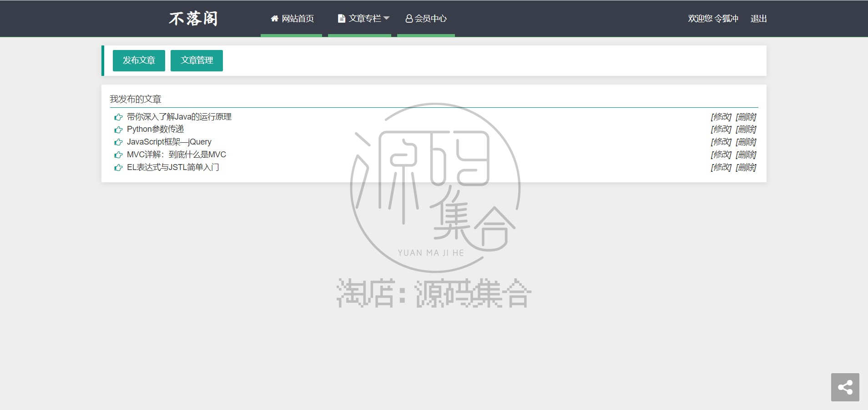The width and height of the screenshot is (868, 410).
Task: Click the document icon beside 文章专栏
Action: pyautogui.click(x=341, y=19)
